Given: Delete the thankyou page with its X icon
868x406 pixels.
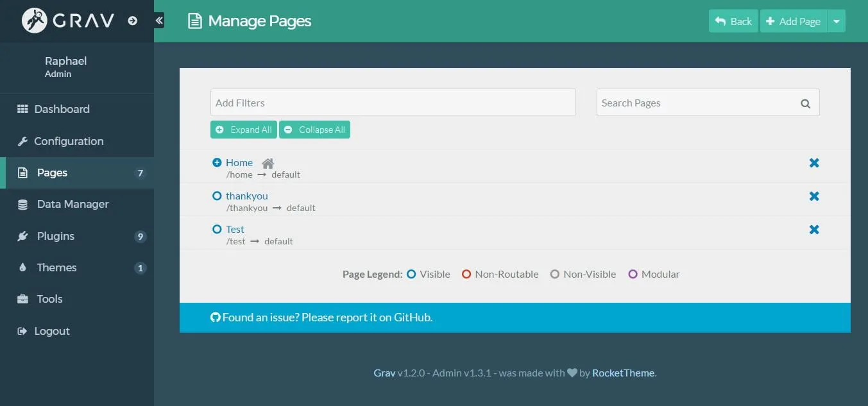Looking at the screenshot, I should pos(814,196).
